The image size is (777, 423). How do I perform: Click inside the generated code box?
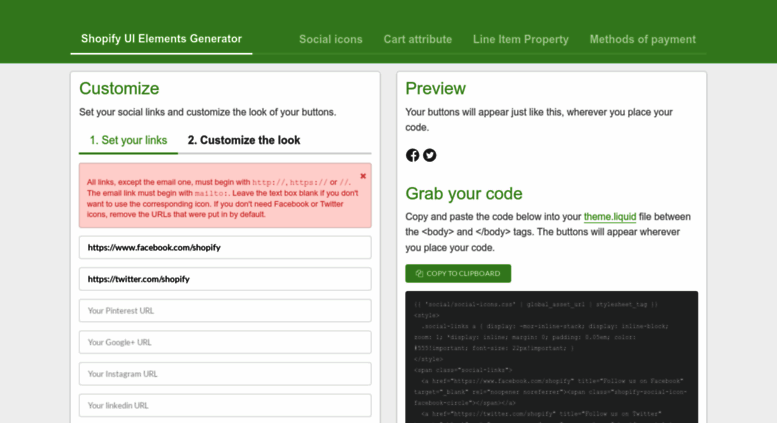552,357
